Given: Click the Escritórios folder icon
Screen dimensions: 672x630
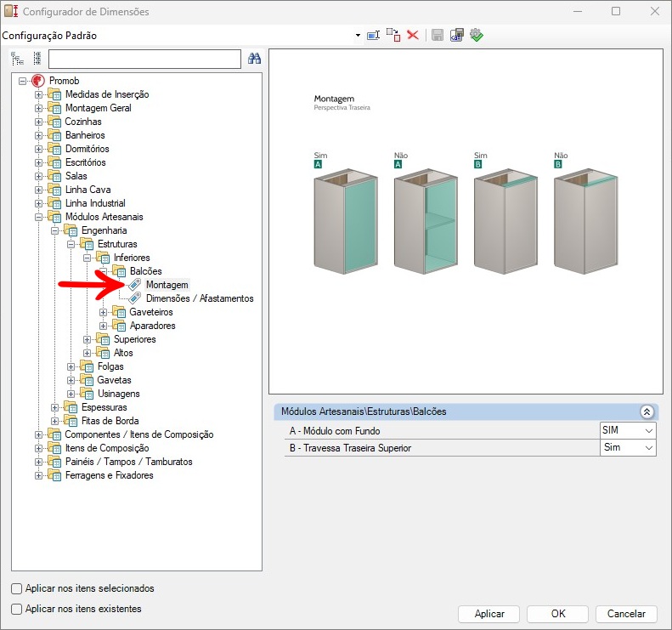Looking at the screenshot, I should (54, 162).
